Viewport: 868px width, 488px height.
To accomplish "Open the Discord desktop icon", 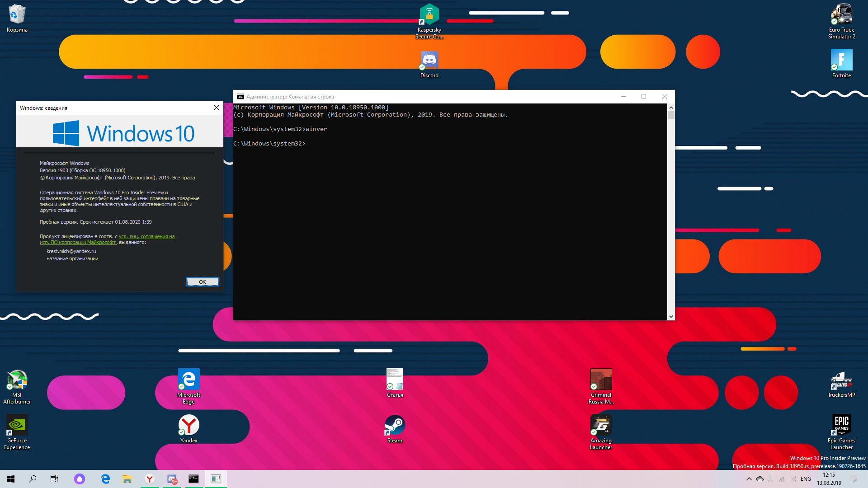I will 429,64.
